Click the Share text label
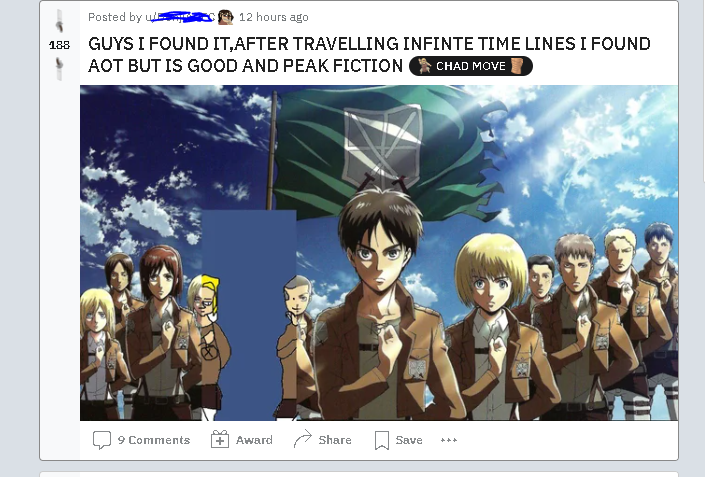705x477 pixels. 335,440
